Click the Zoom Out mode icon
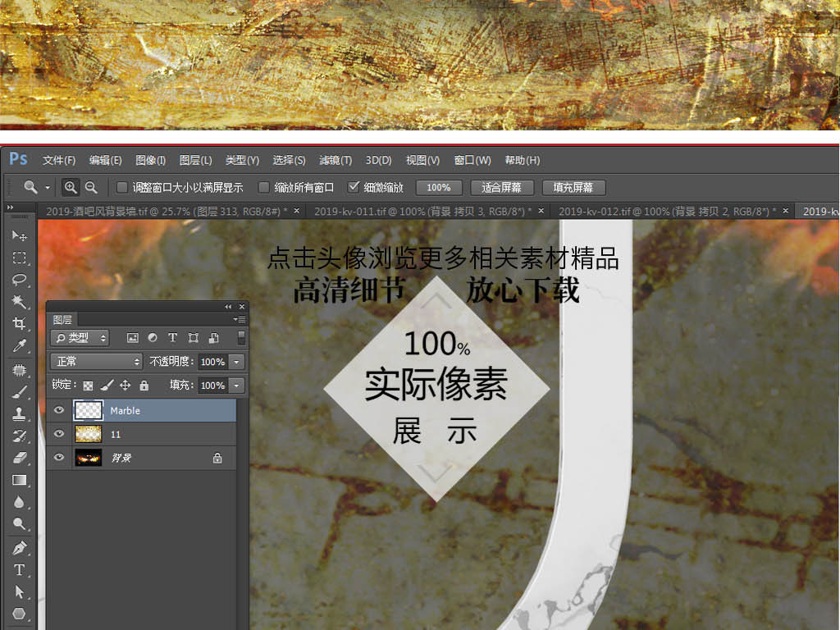840x630 pixels. pyautogui.click(x=91, y=188)
